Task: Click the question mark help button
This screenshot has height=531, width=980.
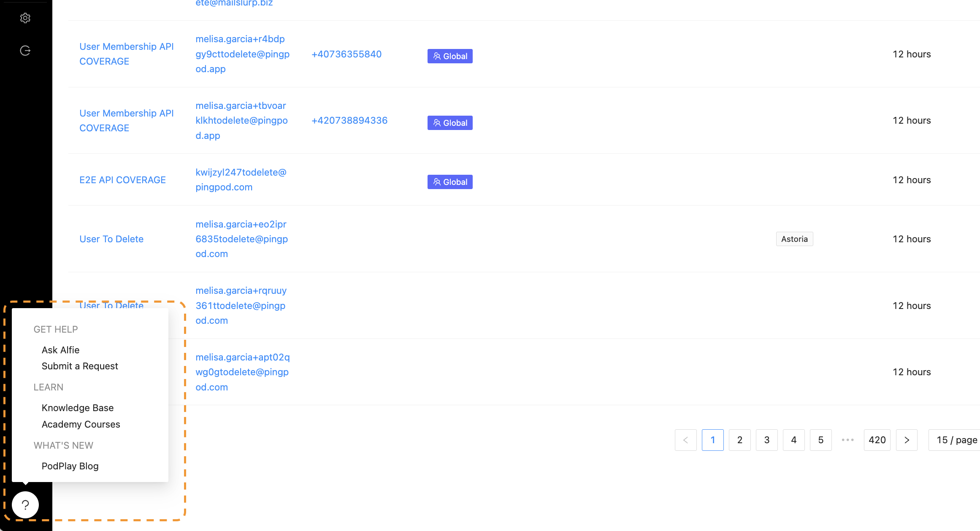Action: coord(25,504)
